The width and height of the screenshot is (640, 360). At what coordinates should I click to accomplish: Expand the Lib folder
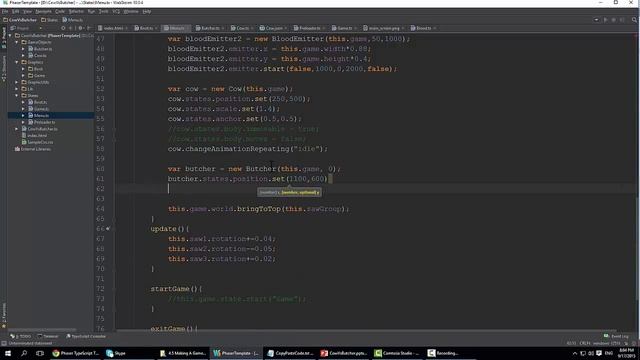pos(17,89)
